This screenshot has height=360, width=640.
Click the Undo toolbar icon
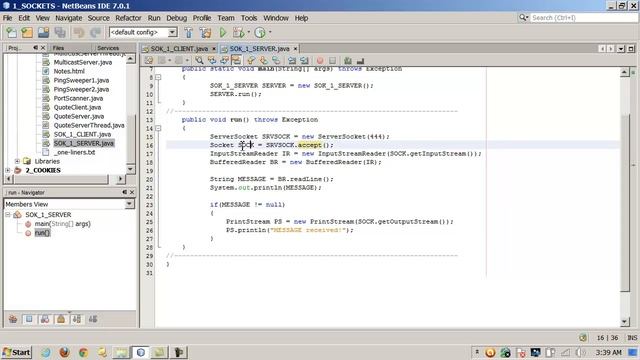79,33
